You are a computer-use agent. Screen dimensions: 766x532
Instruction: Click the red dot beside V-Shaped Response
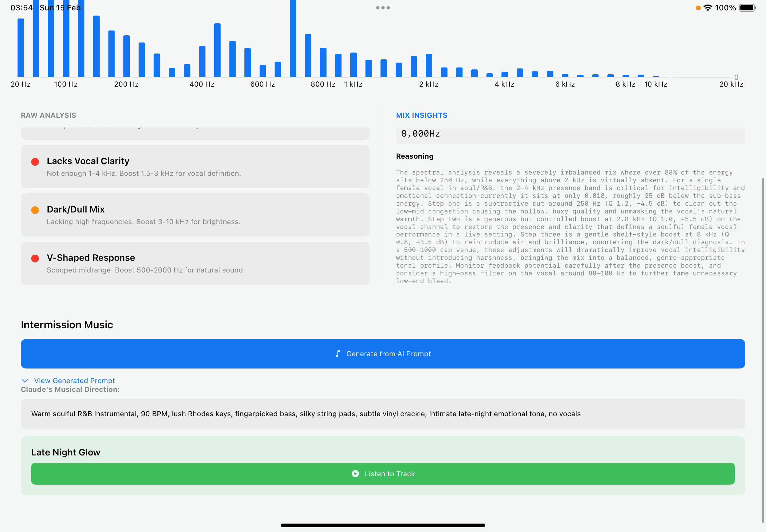(35, 258)
